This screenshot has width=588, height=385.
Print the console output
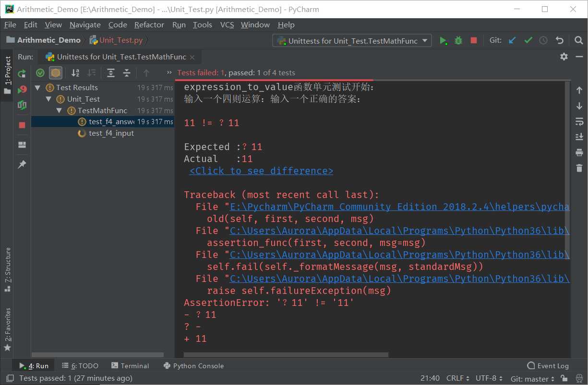pyautogui.click(x=579, y=152)
